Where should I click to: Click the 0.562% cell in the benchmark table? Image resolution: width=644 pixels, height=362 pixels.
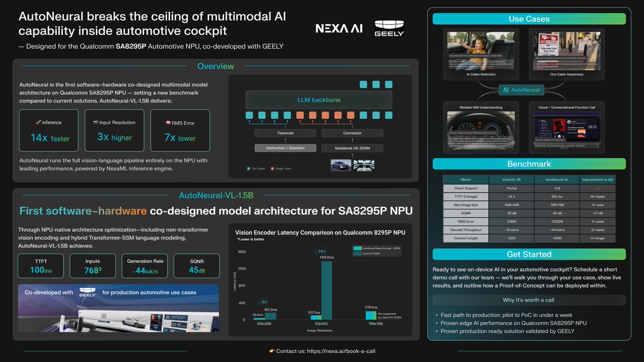[x=557, y=223]
